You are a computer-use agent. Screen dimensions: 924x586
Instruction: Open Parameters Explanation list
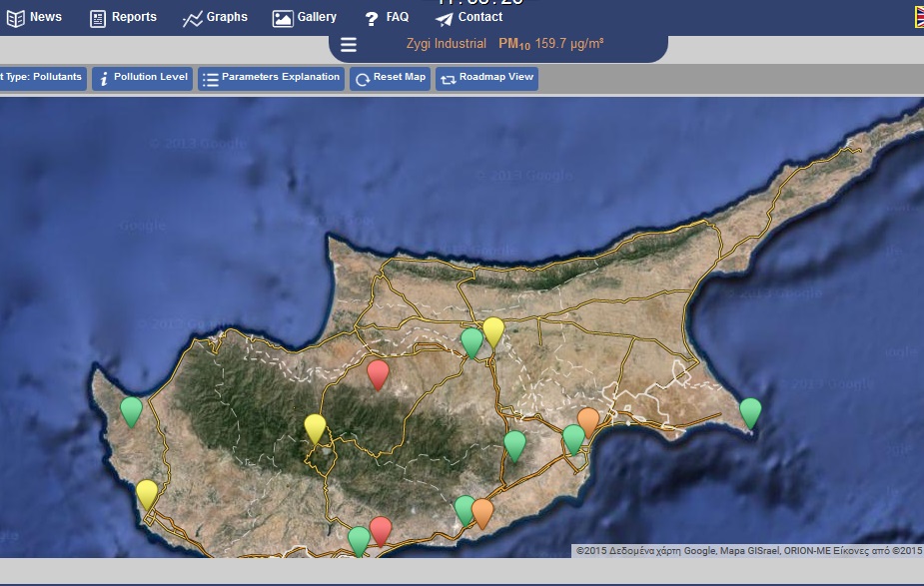coord(271,78)
